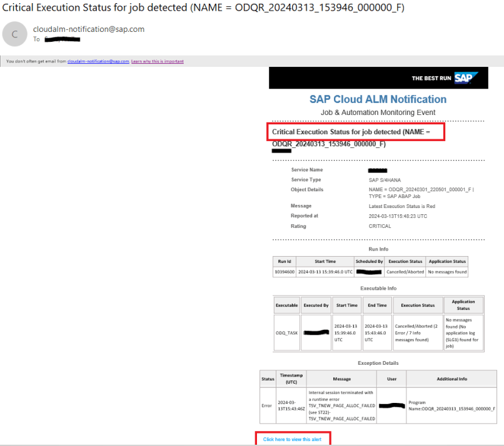
Task: Click the 'Object Details' label
Action: 307,189
